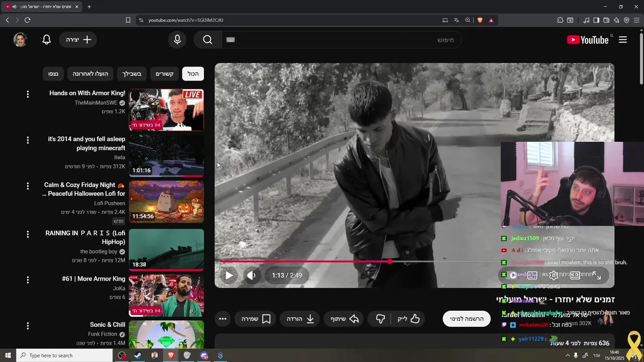This screenshot has width=644, height=362.
Task: Open the translate page icon in address bar
Action: [456, 20]
